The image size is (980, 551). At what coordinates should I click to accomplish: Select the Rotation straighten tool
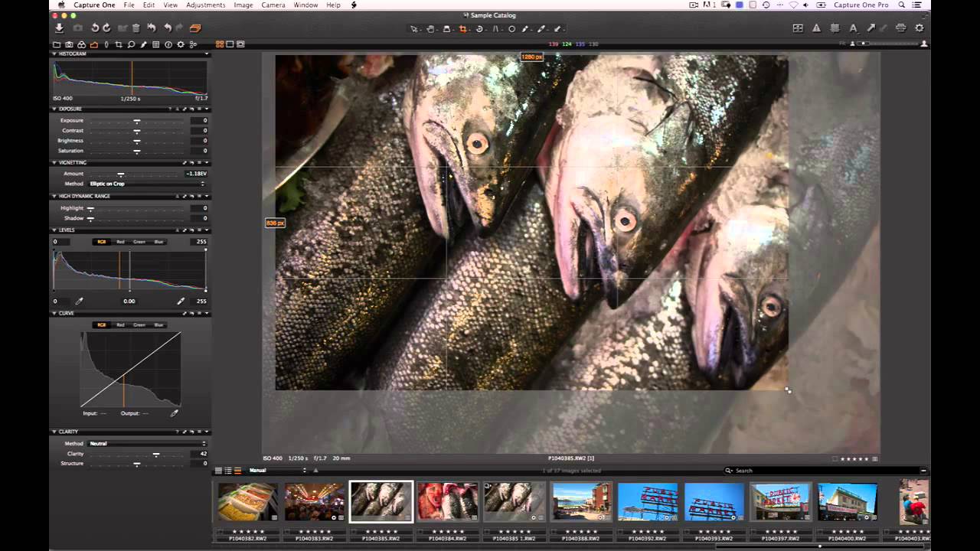pyautogui.click(x=479, y=29)
